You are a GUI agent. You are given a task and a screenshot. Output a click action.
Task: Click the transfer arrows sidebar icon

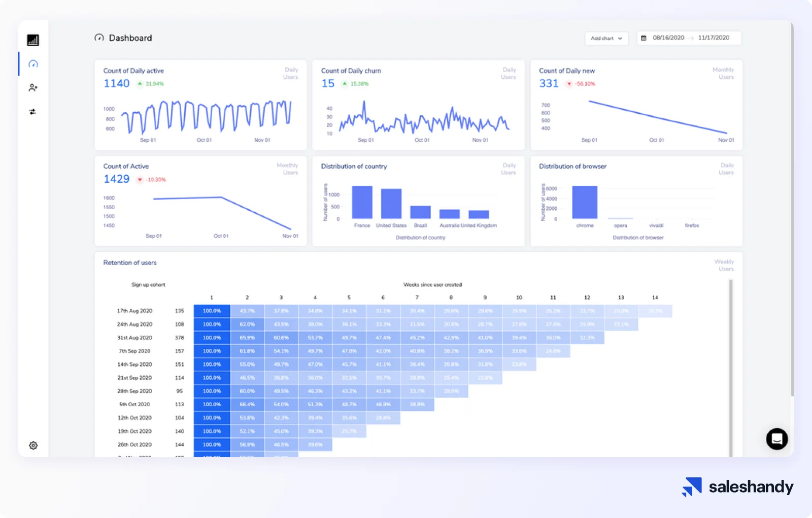click(33, 112)
